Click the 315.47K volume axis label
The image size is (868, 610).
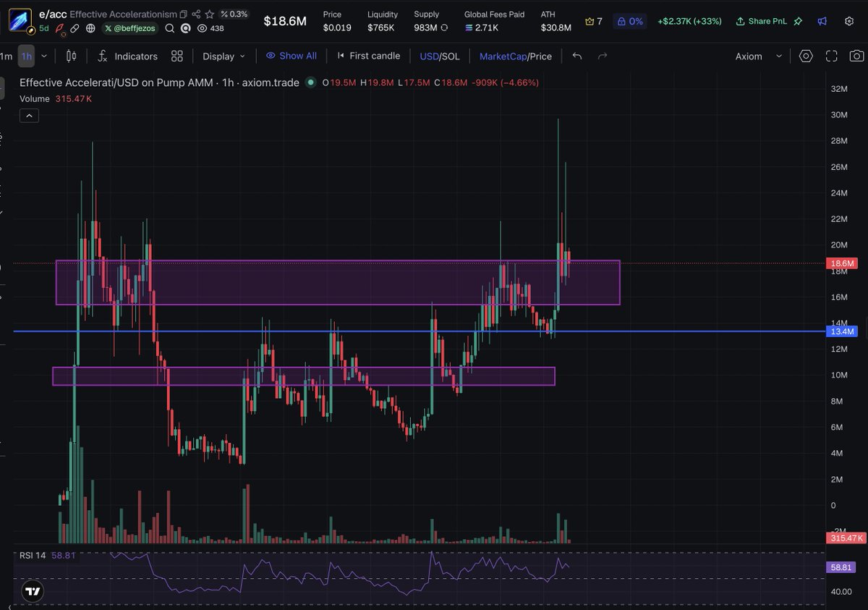[846, 538]
